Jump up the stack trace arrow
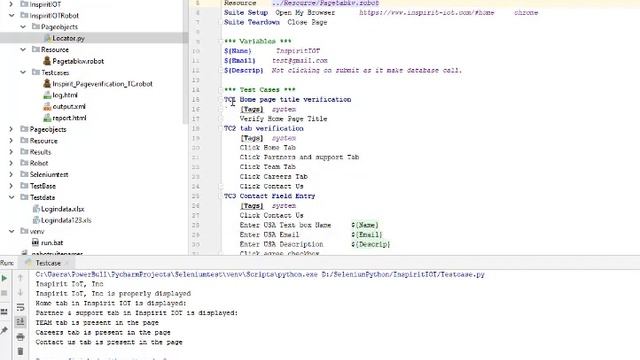Image resolution: width=640 pixels, height=360 pixels. tap(20, 278)
